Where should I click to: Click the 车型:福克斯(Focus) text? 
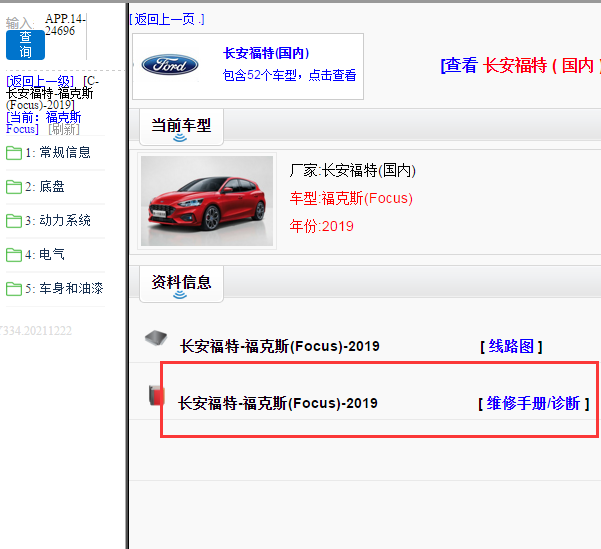351,198
